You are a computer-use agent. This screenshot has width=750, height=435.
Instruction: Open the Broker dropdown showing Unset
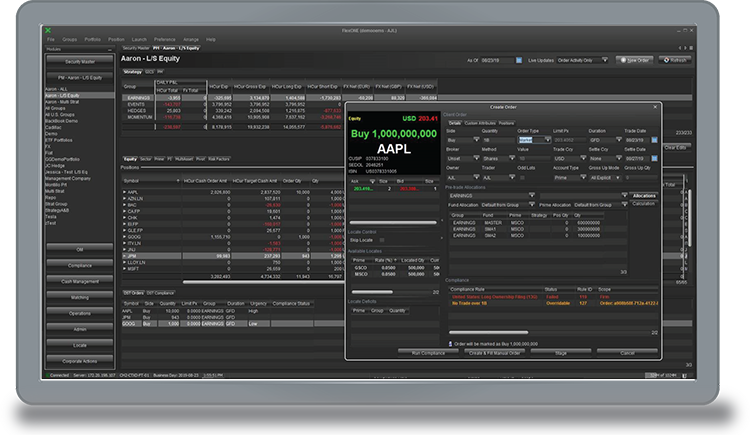click(x=476, y=158)
